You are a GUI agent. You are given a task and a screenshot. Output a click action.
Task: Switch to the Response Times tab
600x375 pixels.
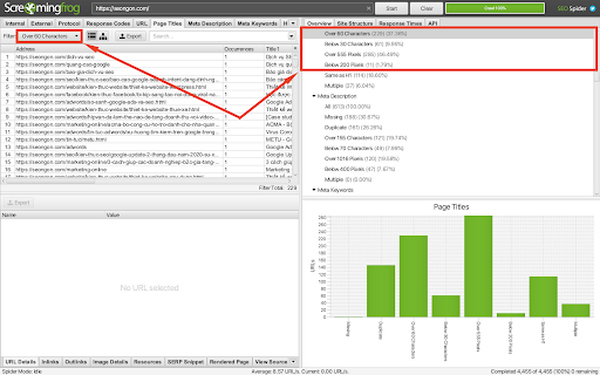(400, 23)
